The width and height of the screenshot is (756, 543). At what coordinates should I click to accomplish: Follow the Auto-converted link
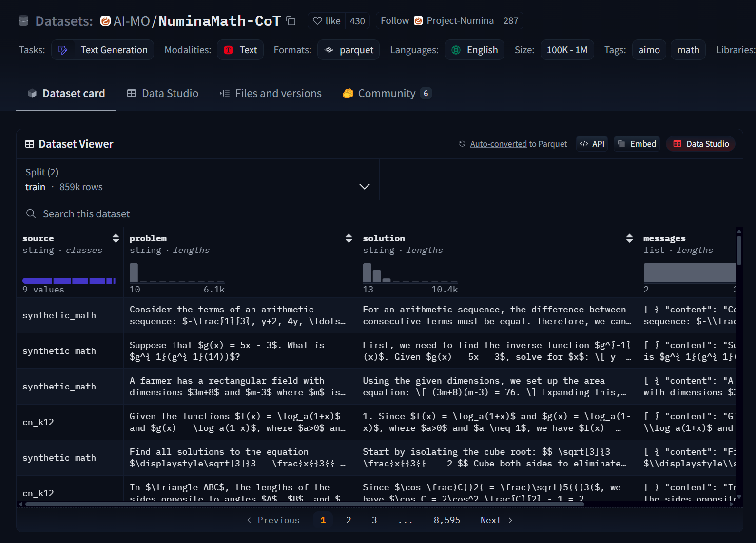point(498,144)
